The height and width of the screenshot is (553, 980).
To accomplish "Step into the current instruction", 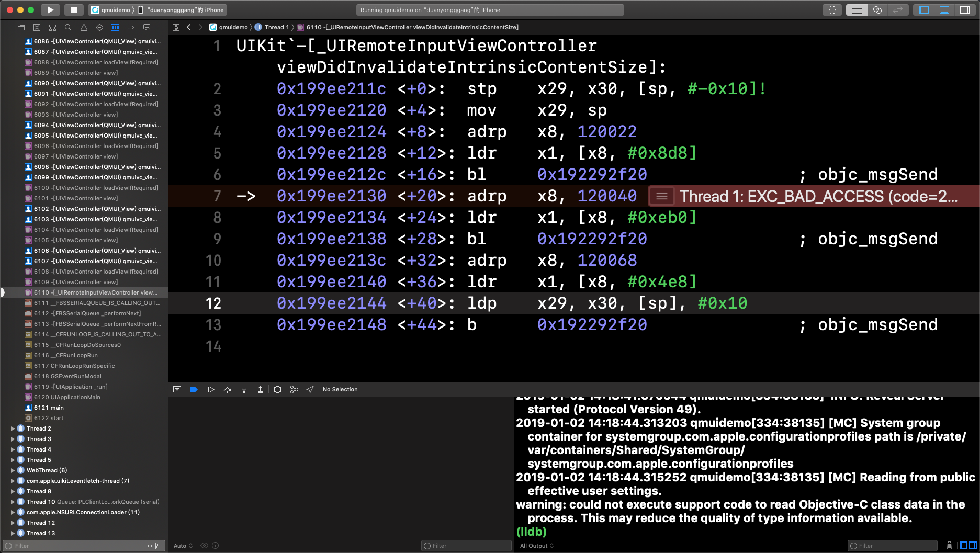I will (244, 389).
